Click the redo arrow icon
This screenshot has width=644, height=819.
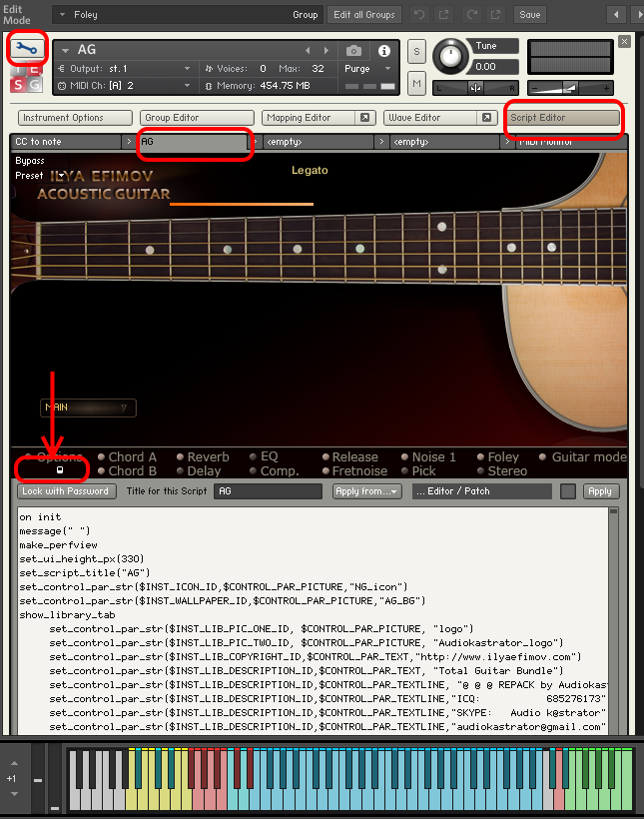click(472, 15)
